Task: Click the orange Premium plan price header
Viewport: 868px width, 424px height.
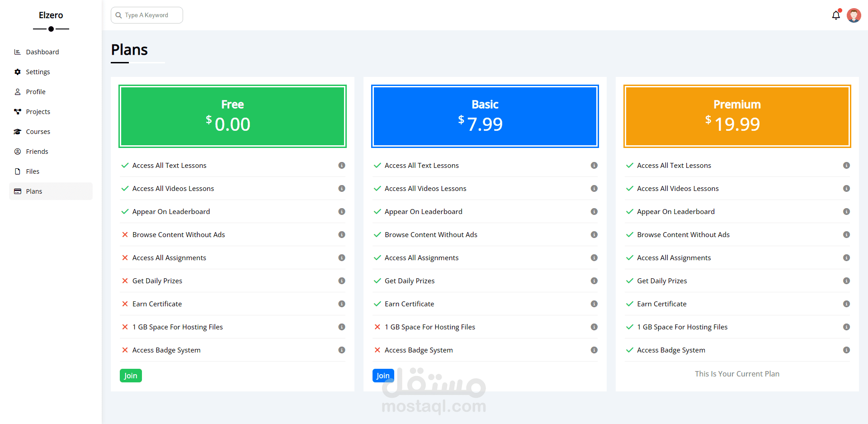Action: pyautogui.click(x=737, y=116)
